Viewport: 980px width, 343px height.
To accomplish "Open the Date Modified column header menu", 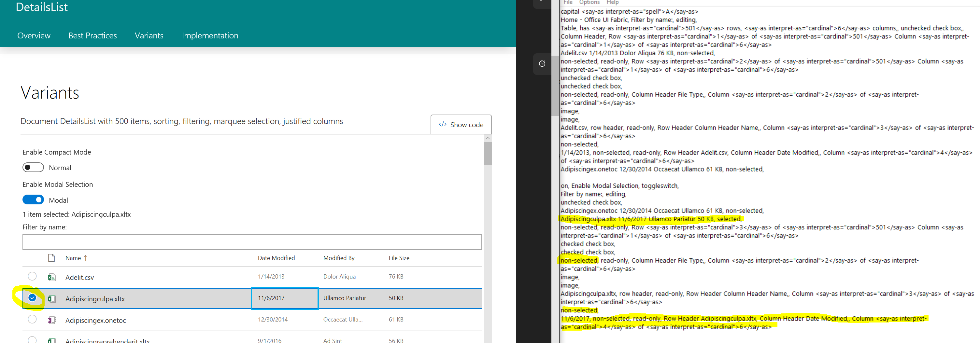I will coord(276,258).
